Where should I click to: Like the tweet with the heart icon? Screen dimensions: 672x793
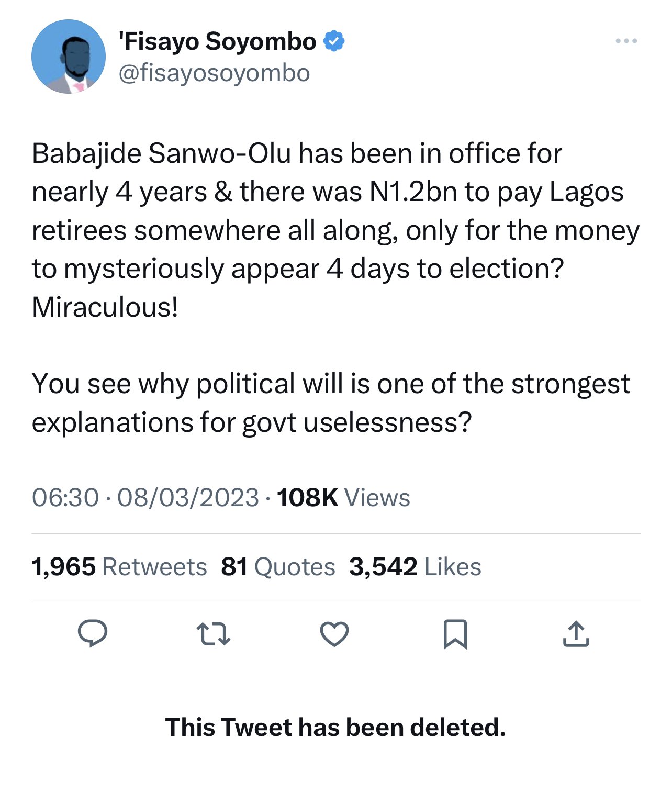click(334, 634)
